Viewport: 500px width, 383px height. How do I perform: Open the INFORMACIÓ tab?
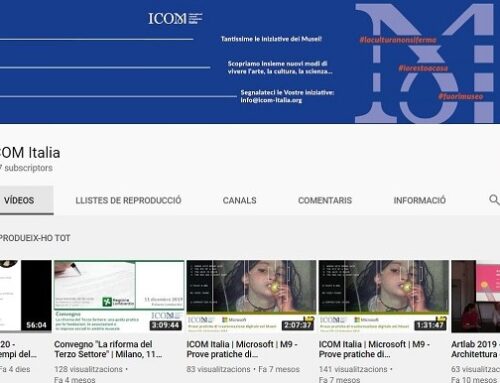tap(420, 200)
